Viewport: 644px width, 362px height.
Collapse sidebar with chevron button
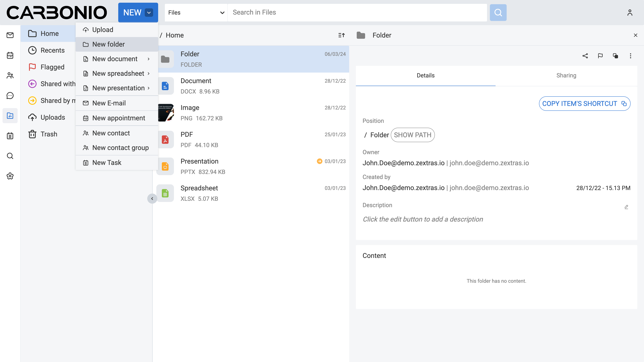[152, 199]
